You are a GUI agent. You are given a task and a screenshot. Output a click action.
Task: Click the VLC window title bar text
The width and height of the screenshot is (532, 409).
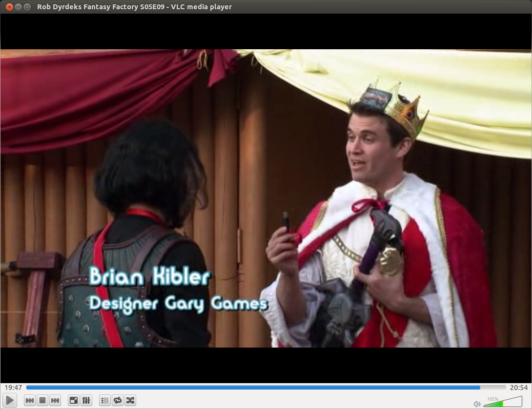(134, 7)
